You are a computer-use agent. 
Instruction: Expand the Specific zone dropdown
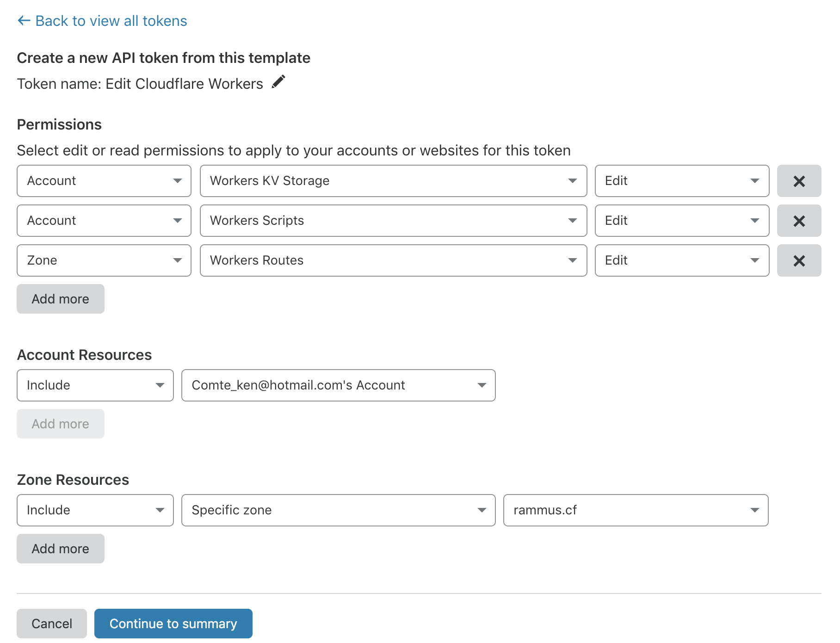click(338, 510)
